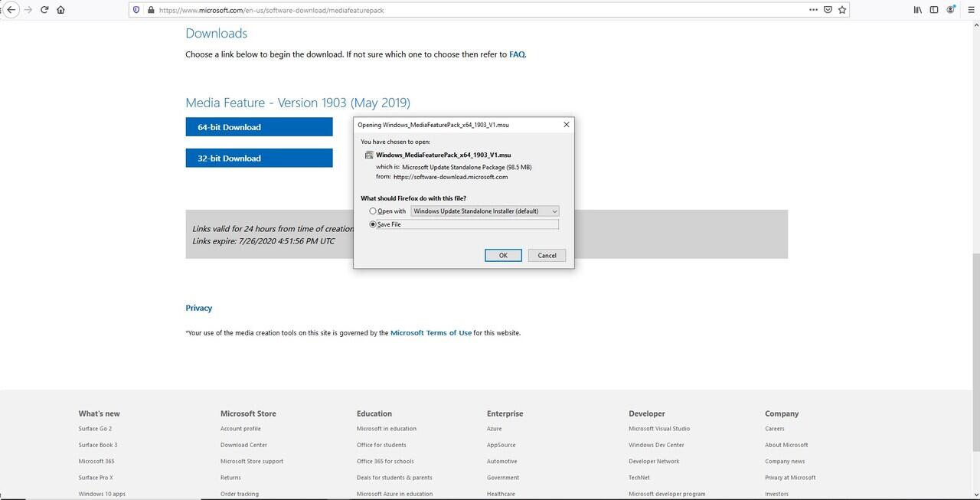Screen dimensions: 980x500
Task: Open Order tracking footer link
Action: click(240, 494)
